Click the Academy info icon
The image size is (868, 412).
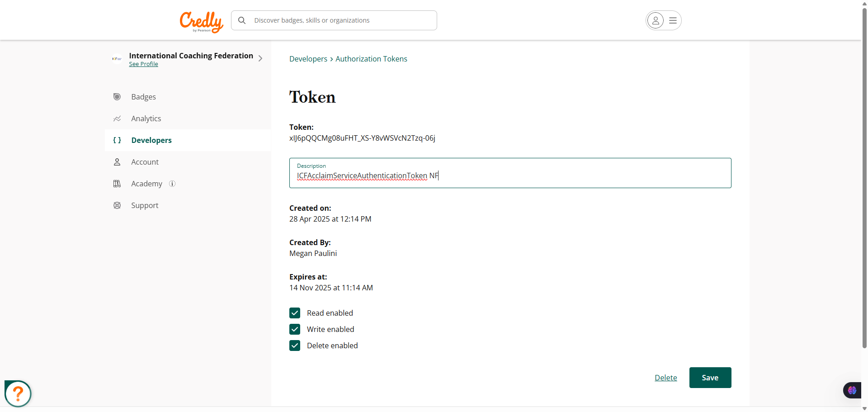coord(172,184)
